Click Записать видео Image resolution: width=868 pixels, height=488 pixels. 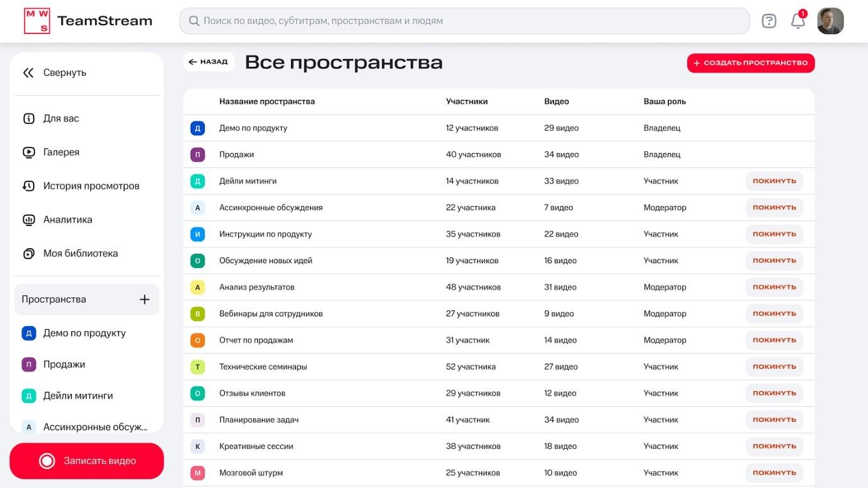86,460
